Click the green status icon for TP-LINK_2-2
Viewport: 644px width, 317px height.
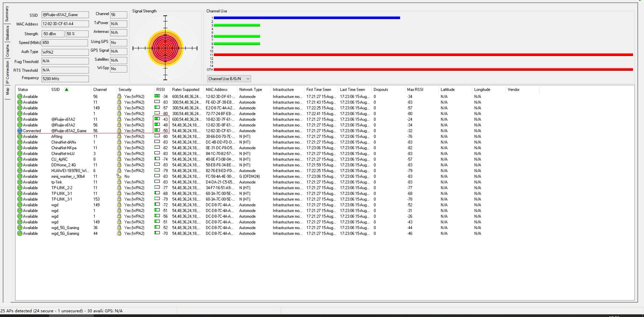tap(20, 188)
